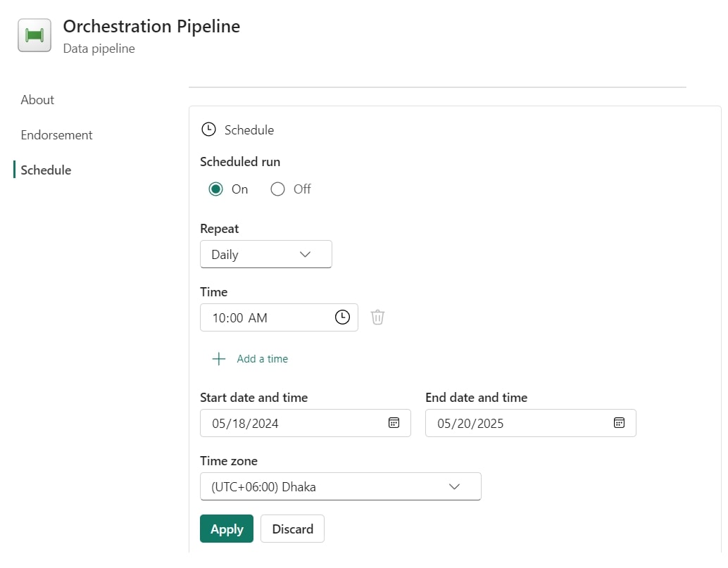Delete the 10:00 AM time entry
This screenshot has height=568, width=728.
377,317
